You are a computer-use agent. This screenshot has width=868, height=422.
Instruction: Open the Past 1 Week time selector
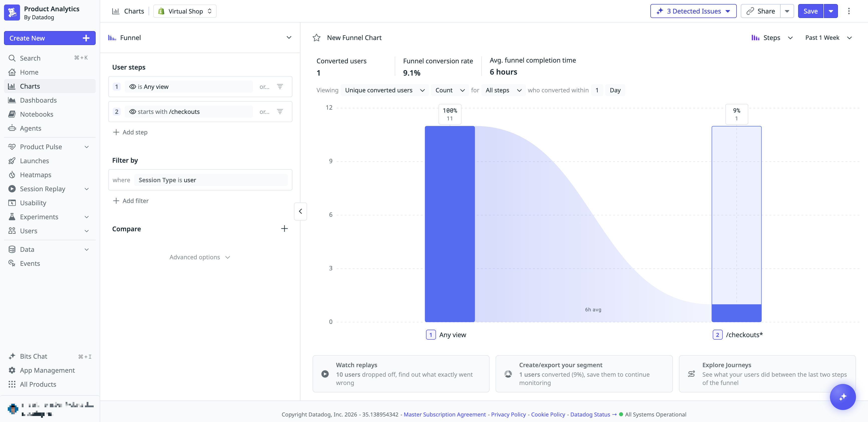829,38
